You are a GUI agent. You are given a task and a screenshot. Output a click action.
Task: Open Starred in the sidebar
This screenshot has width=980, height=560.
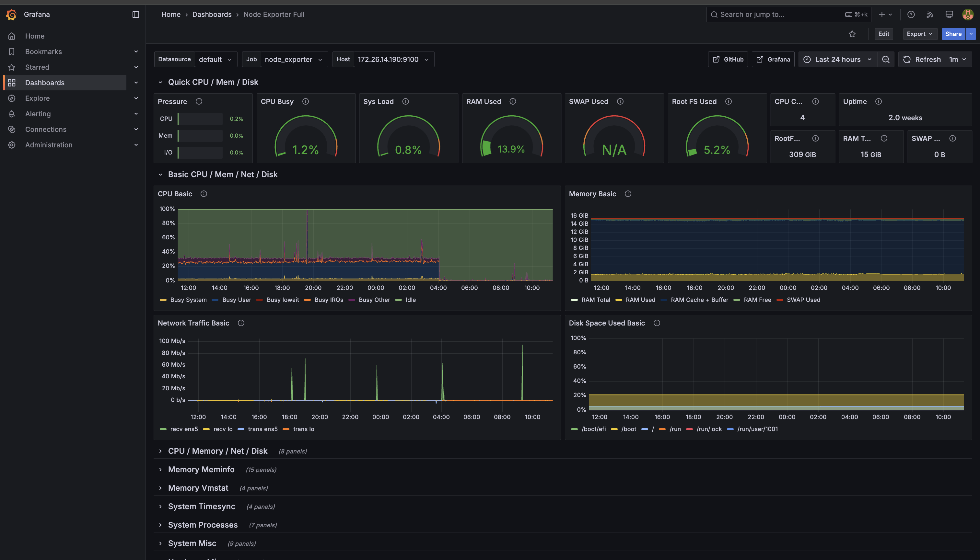(37, 67)
